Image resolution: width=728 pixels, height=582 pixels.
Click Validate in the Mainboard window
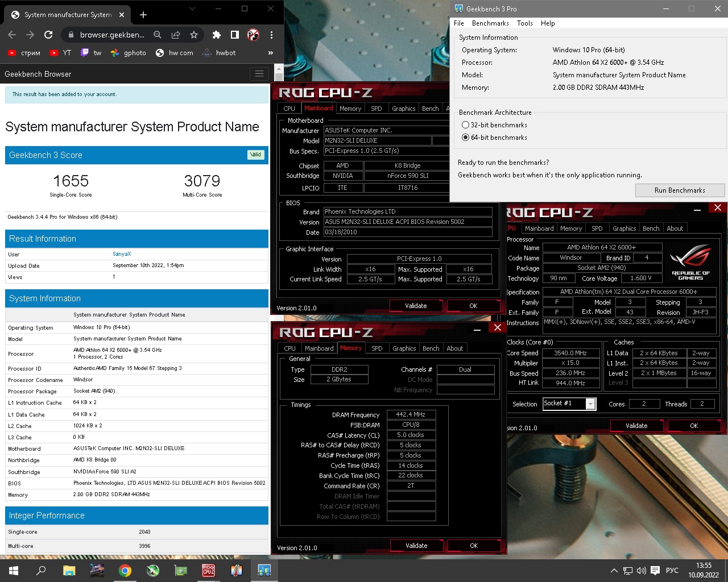tap(416, 306)
